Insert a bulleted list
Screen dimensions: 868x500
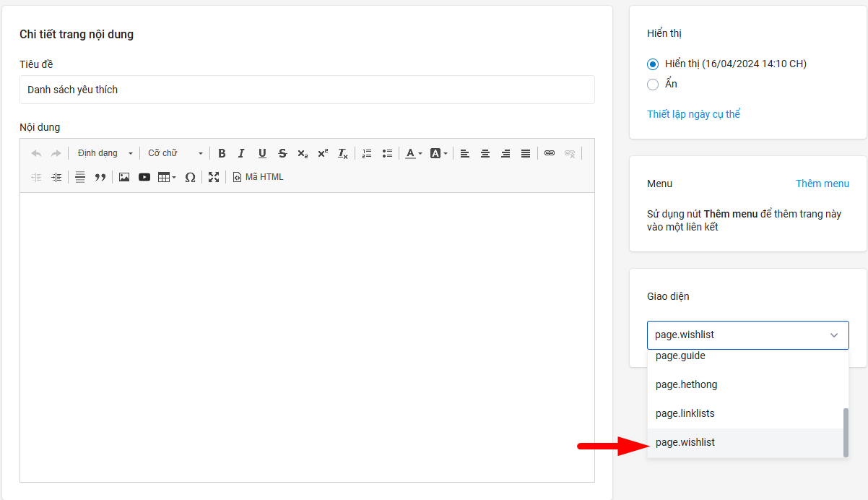(x=387, y=153)
